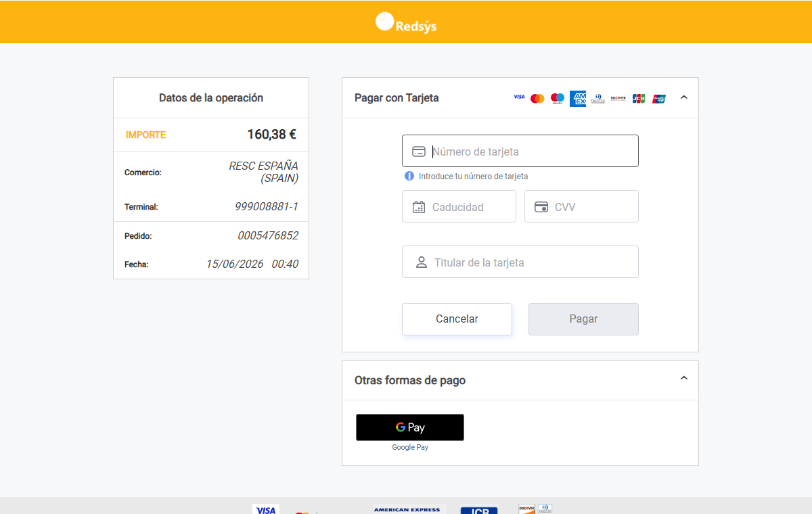Click the 'Terminal:' label

click(141, 207)
